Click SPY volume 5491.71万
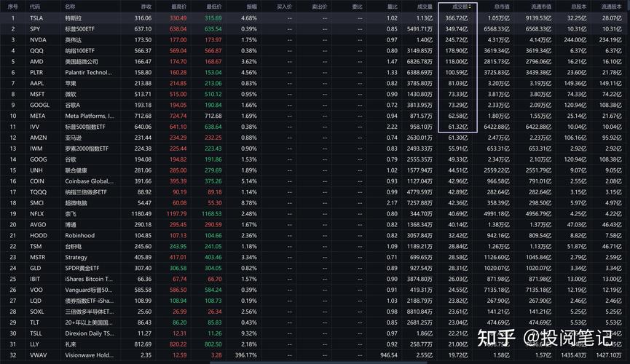The image size is (630, 364). point(420,29)
